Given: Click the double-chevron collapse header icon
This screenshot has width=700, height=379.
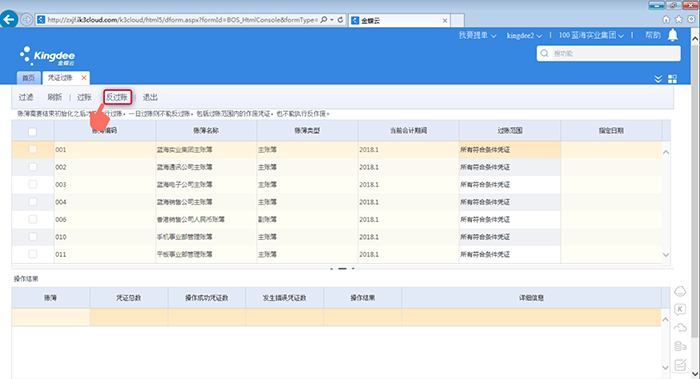Looking at the screenshot, I should click(658, 79).
